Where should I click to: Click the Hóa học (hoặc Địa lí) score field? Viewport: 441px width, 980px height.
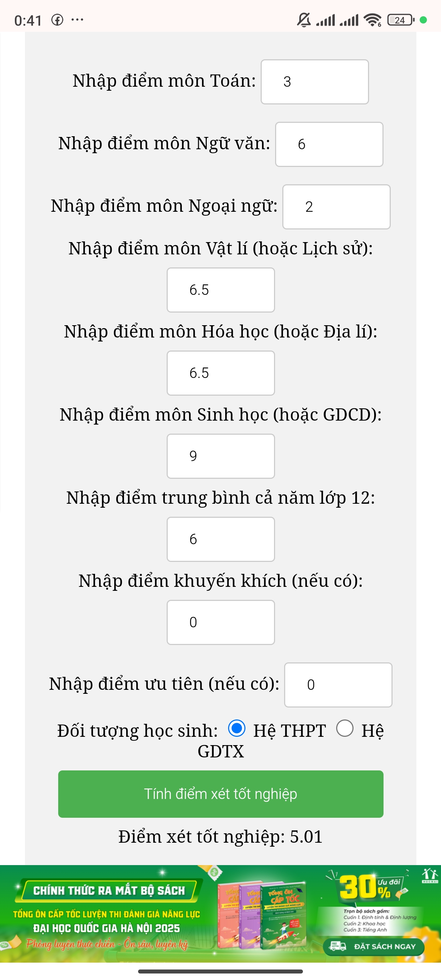pos(221,373)
